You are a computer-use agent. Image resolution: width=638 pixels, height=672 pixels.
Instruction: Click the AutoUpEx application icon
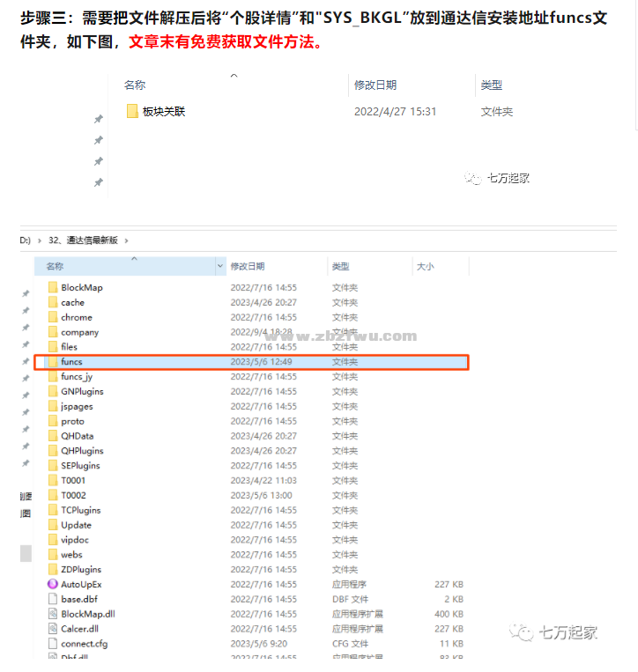pos(53,584)
